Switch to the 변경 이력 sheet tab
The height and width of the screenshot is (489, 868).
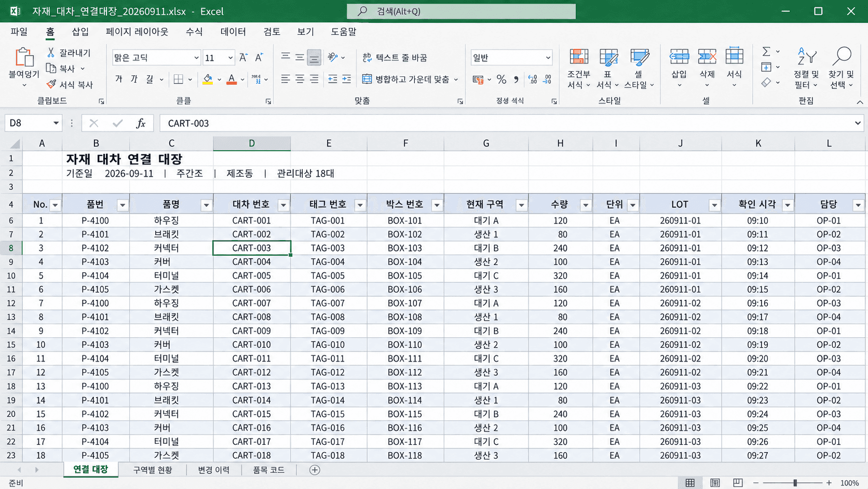coord(214,470)
